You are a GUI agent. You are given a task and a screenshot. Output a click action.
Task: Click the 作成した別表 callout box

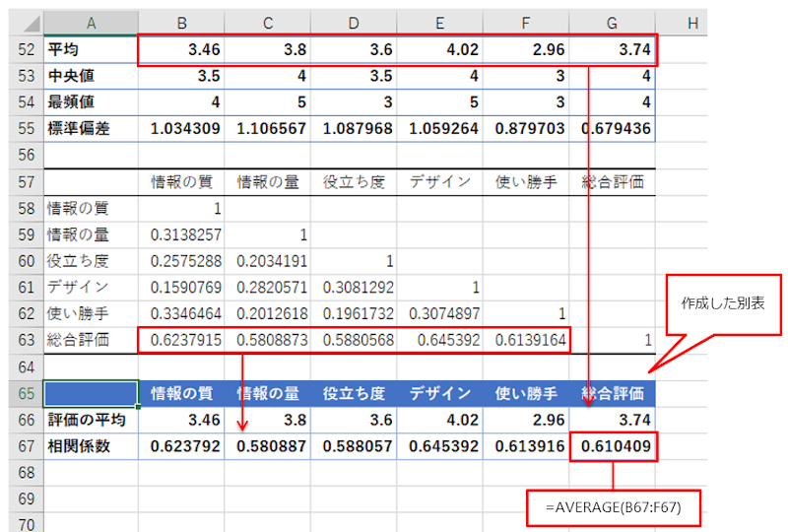722,302
